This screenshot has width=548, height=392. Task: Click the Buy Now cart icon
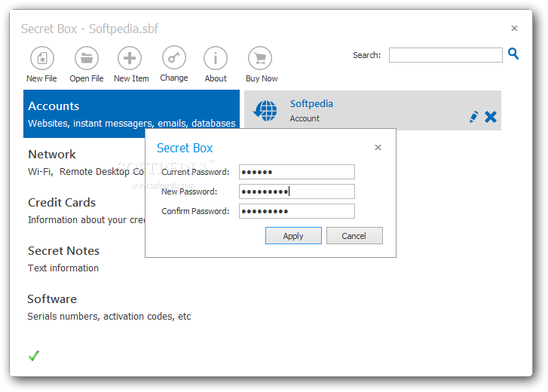[x=260, y=58]
